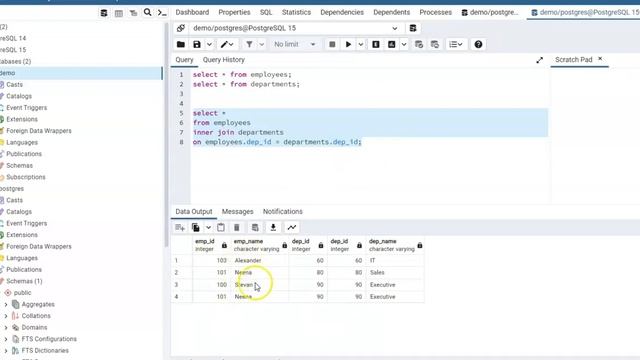Click the Explain Analyze icon
Image resolution: width=640 pixels, height=360 pixels.
[x=391, y=44]
